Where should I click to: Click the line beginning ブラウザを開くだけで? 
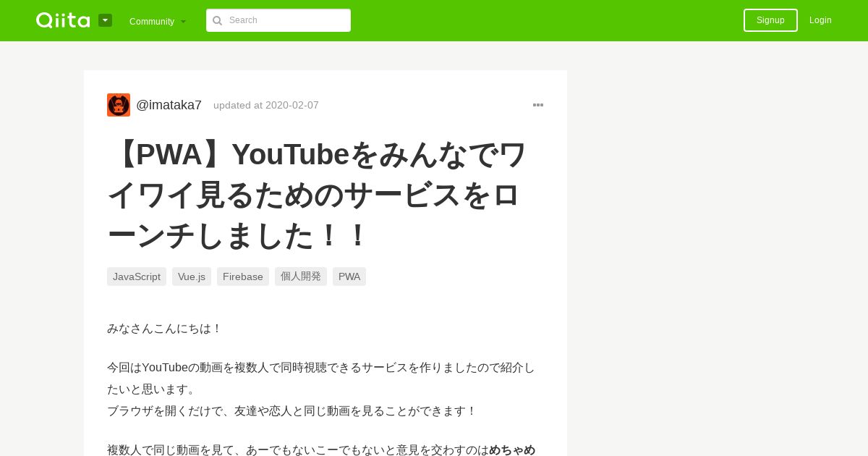point(292,411)
